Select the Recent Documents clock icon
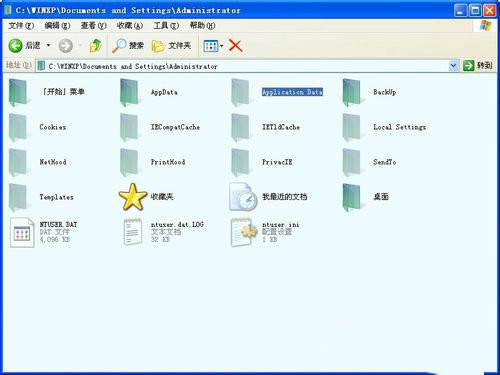The height and width of the screenshot is (375, 500). [243, 197]
